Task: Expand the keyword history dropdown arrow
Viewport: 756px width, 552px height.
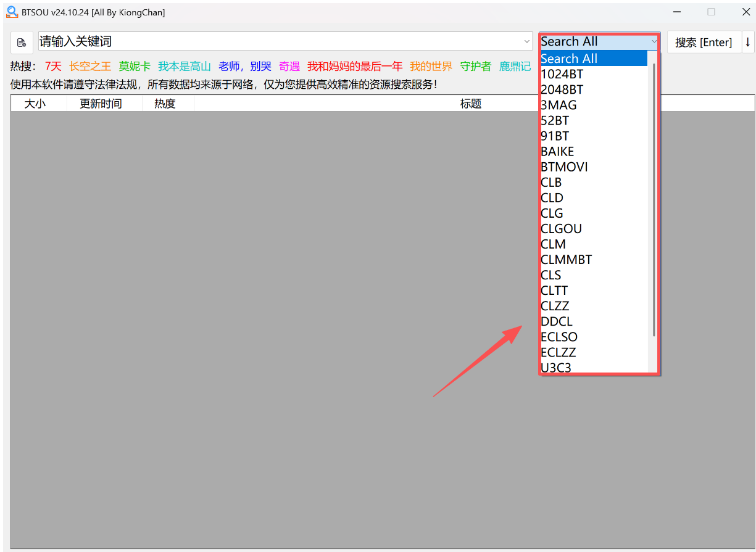Action: pos(527,41)
